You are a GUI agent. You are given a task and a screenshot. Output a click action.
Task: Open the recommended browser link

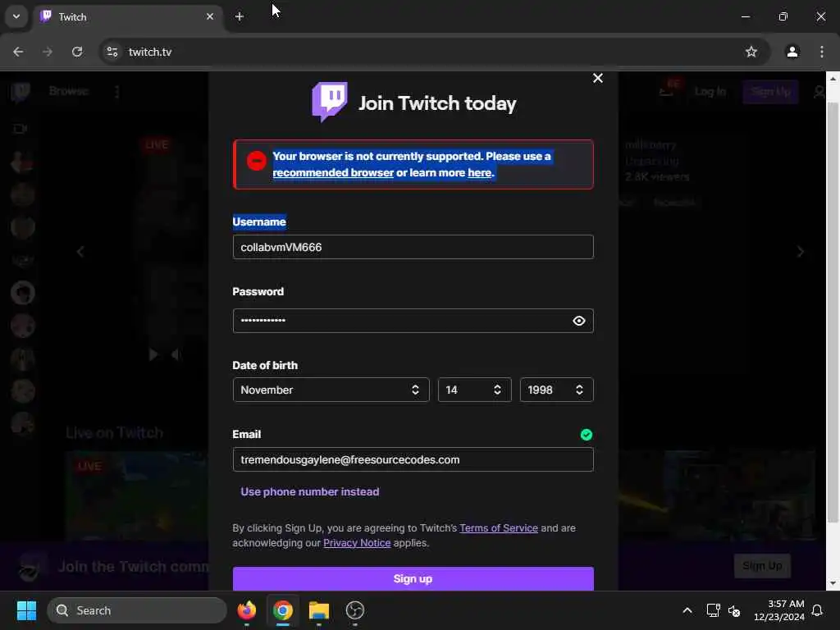[333, 172]
